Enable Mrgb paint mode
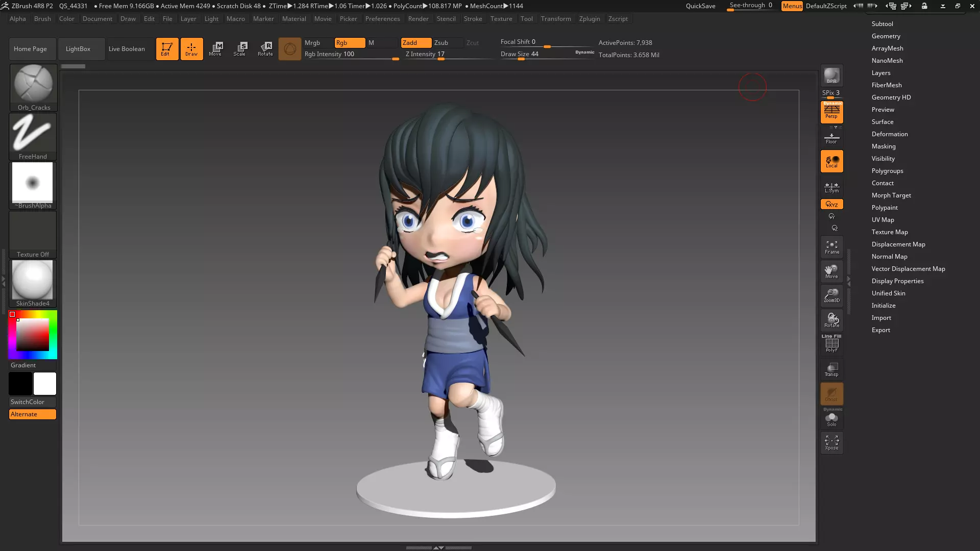This screenshot has height=551, width=980. tap(318, 43)
